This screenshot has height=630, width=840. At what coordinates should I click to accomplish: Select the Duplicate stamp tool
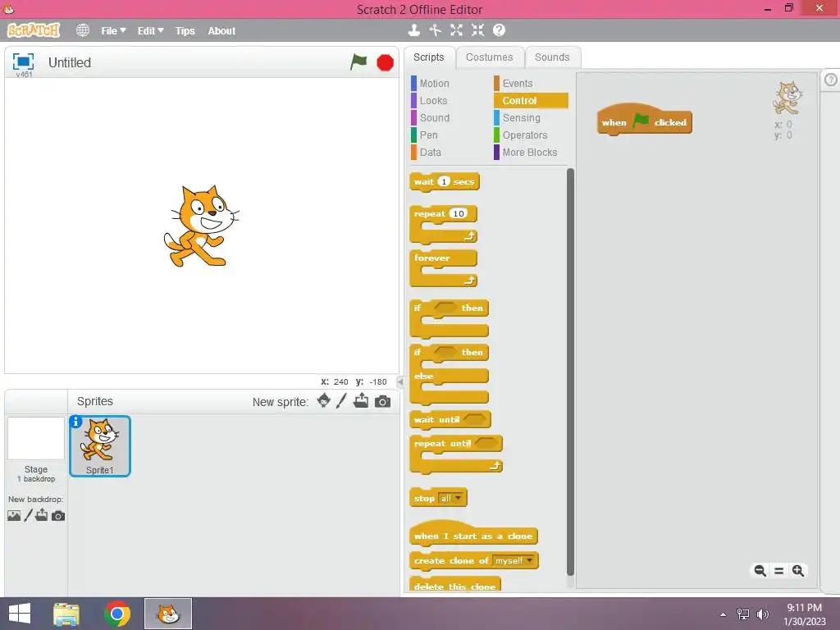413,30
